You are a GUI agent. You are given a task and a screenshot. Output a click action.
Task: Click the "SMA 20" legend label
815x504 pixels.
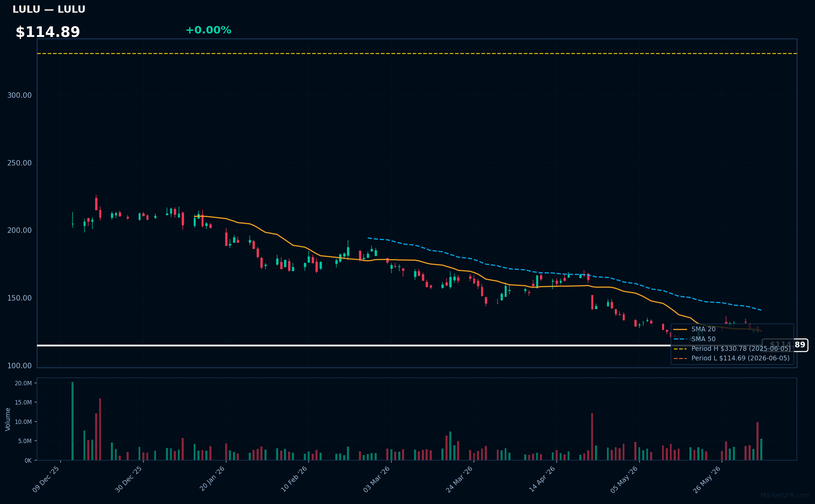coord(703,329)
